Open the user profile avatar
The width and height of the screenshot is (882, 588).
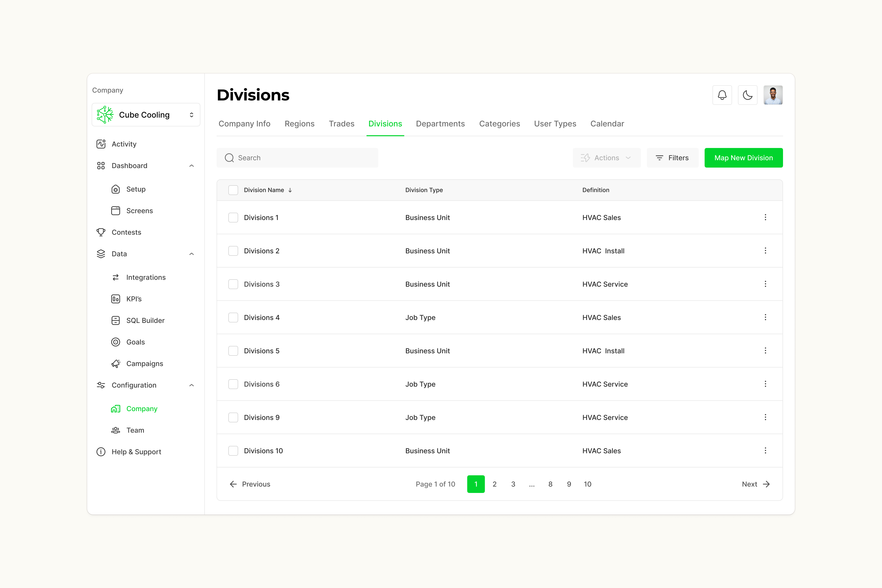tap(773, 95)
